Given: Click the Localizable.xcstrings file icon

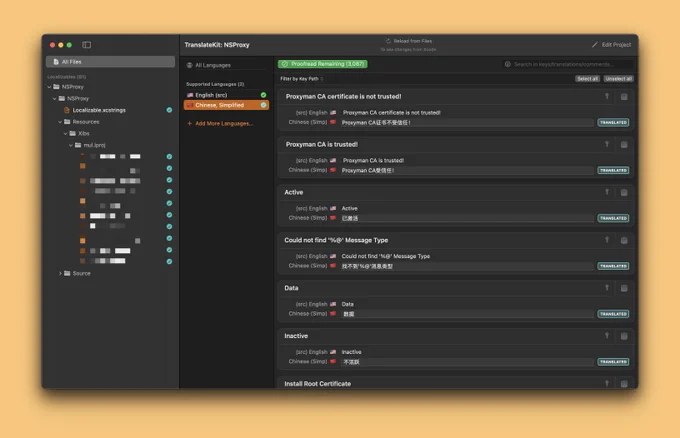Looking at the screenshot, I should coord(67,110).
